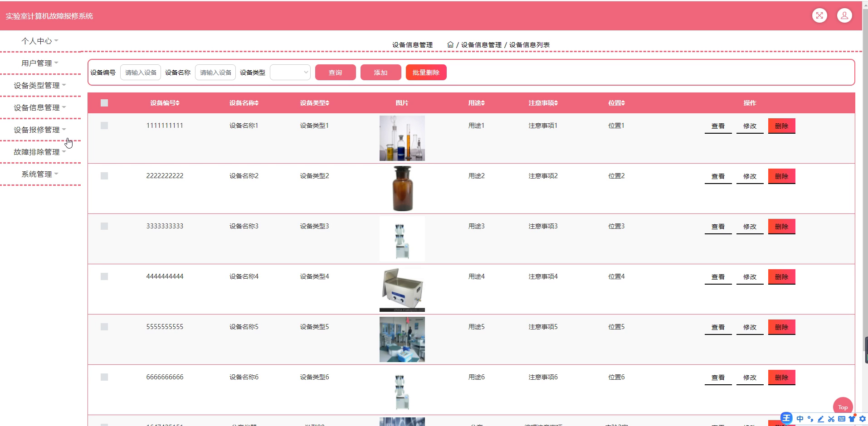Click the 批量删除 batch delete button
The width and height of the screenshot is (868, 426).
[426, 73]
